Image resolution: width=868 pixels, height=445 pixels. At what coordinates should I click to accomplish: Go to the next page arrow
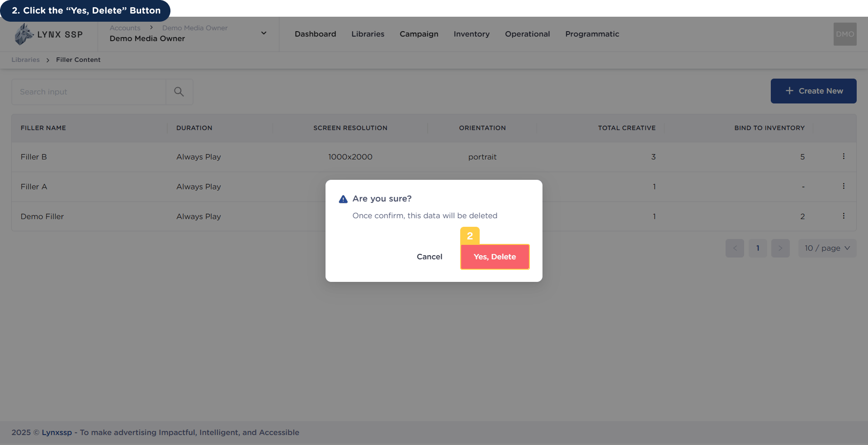tap(780, 248)
